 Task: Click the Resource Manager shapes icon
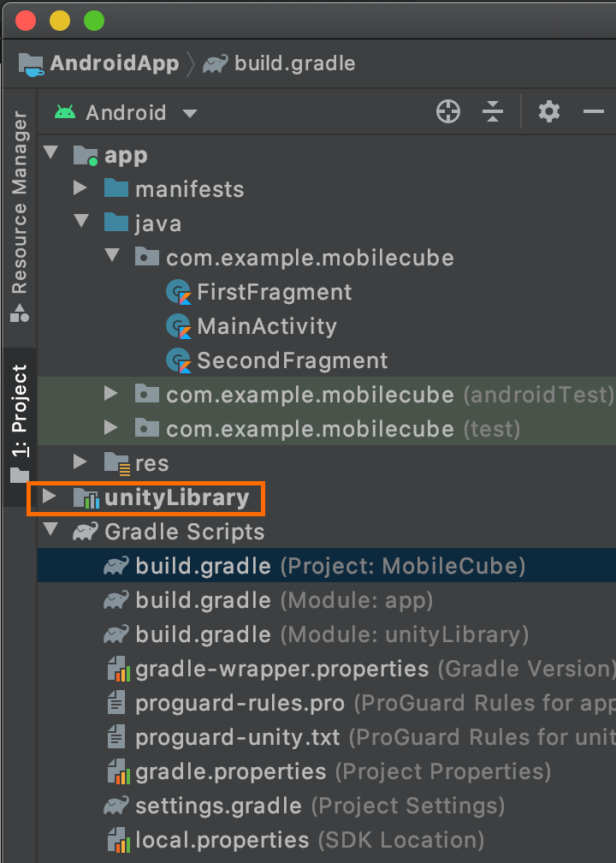coord(19,312)
